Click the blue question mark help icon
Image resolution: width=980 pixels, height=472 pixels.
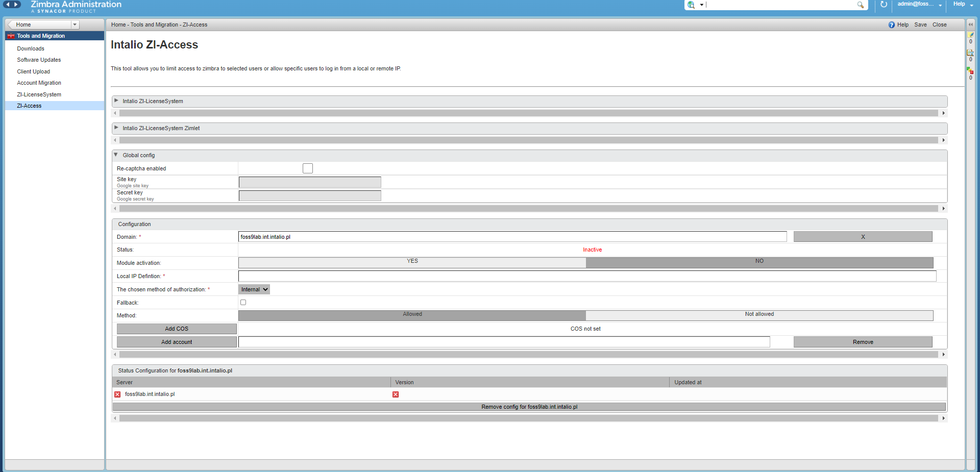pyautogui.click(x=892, y=24)
